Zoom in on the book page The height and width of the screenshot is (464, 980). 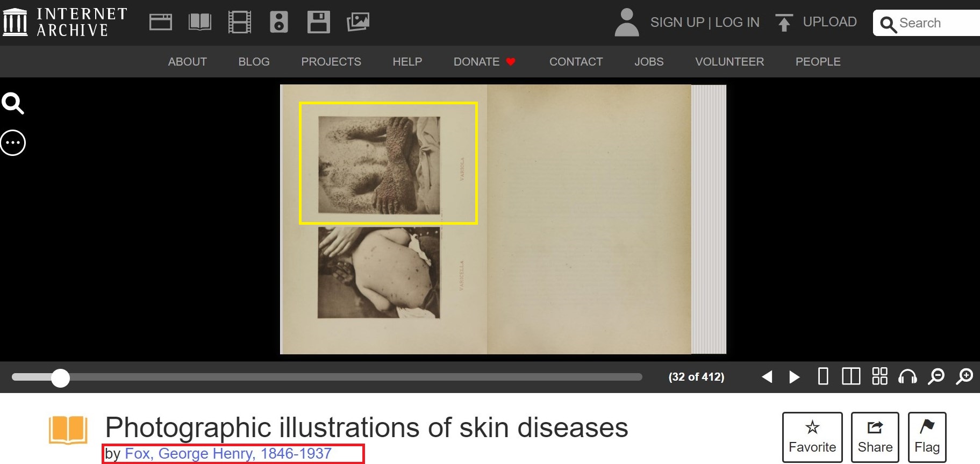(x=964, y=376)
